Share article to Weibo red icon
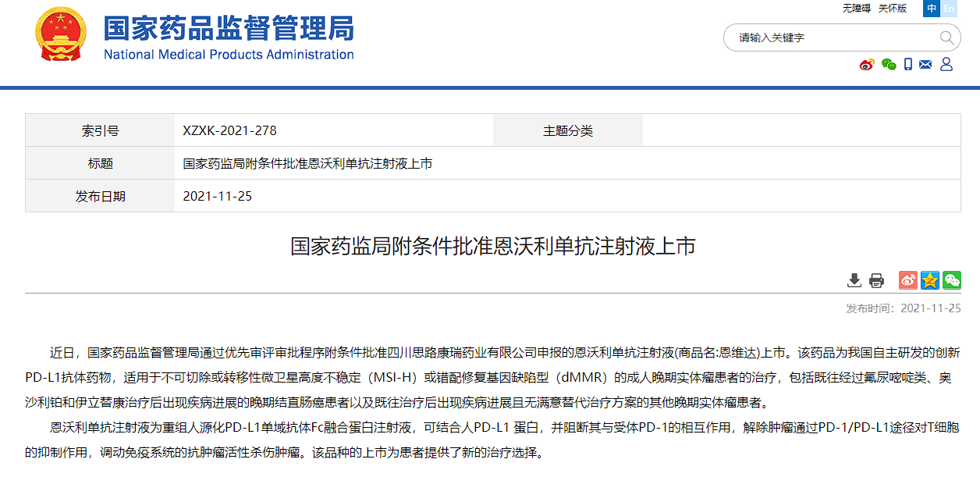The image size is (980, 477). [x=907, y=280]
